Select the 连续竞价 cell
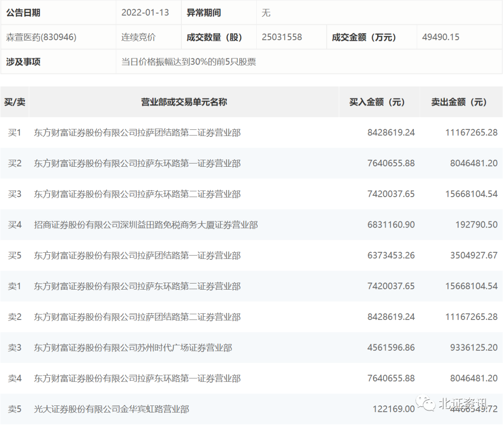Screen dimensions: 504x426 [139, 37]
